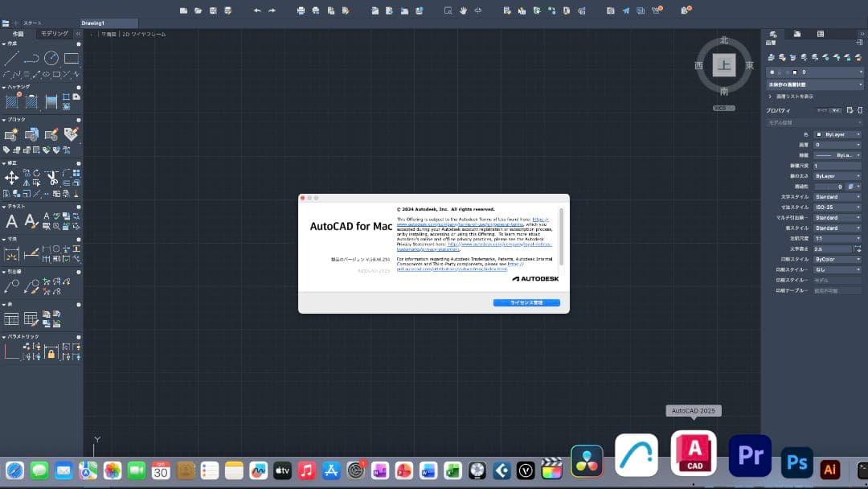Select the Line tool in the 作図 panel

pyautogui.click(x=10, y=57)
